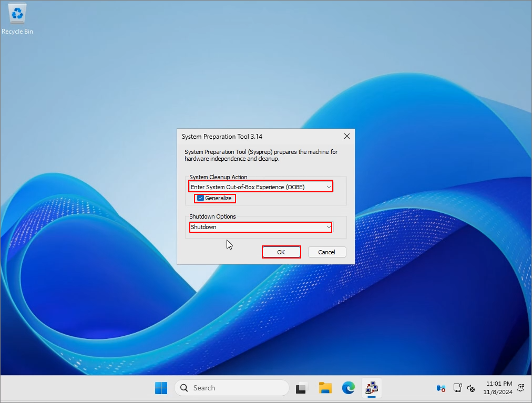Open Task View from the taskbar
This screenshot has height=403, width=532.
[301, 388]
